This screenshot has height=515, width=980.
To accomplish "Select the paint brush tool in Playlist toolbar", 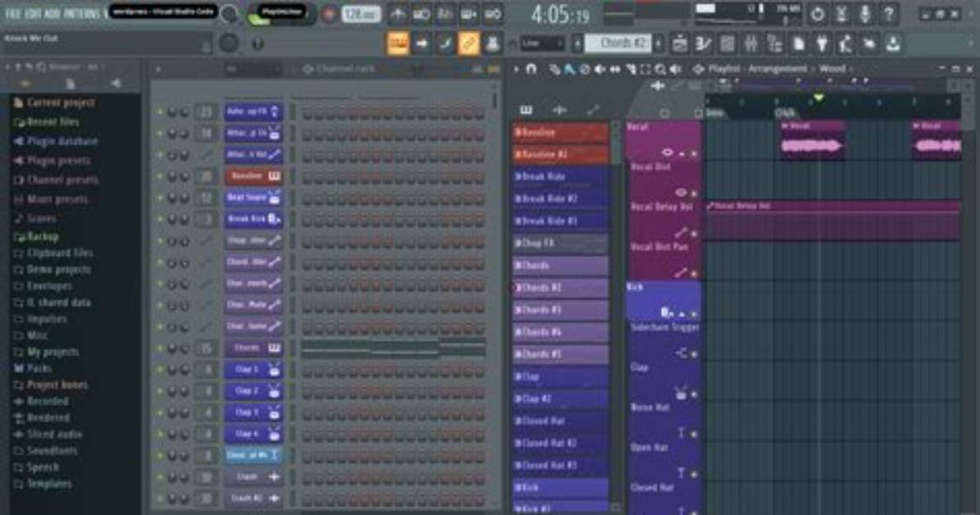I will 569,69.
